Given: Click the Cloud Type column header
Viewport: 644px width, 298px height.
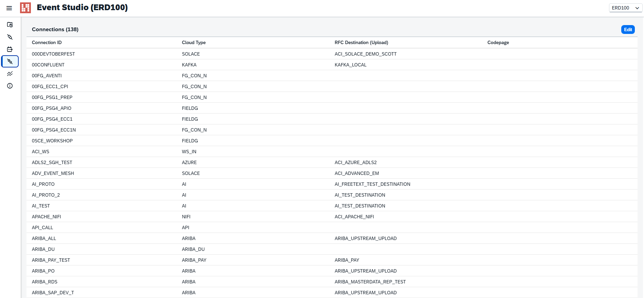Looking at the screenshot, I should 194,42.
